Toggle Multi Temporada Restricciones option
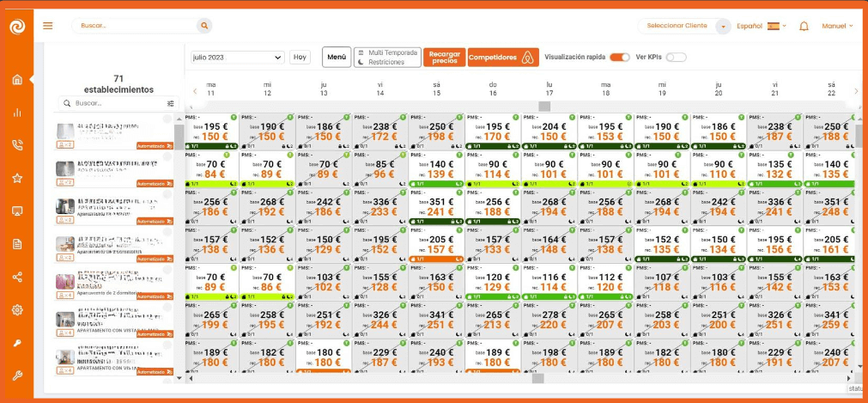 387,58
